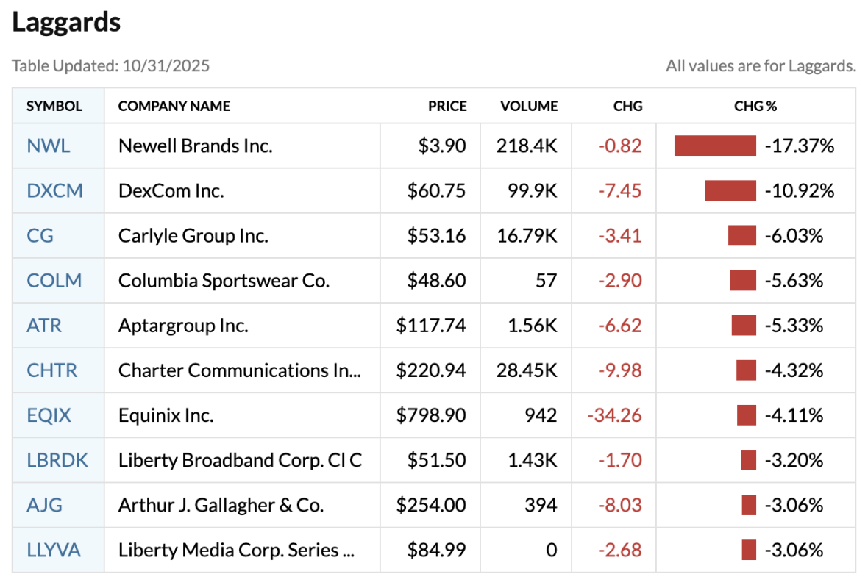Click the CHTR ticker symbol
The image size is (868, 588).
[x=52, y=370]
